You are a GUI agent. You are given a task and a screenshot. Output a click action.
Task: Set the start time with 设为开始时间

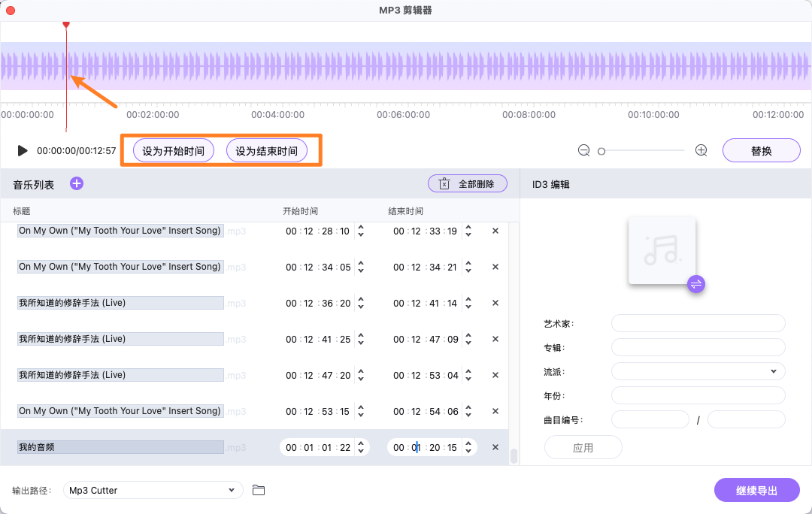[172, 150]
